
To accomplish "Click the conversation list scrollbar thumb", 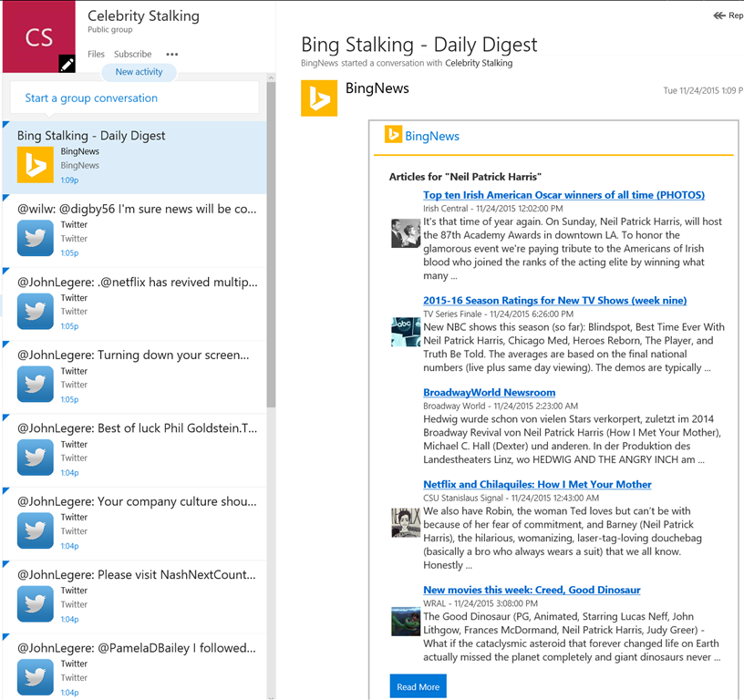I will coord(271,244).
